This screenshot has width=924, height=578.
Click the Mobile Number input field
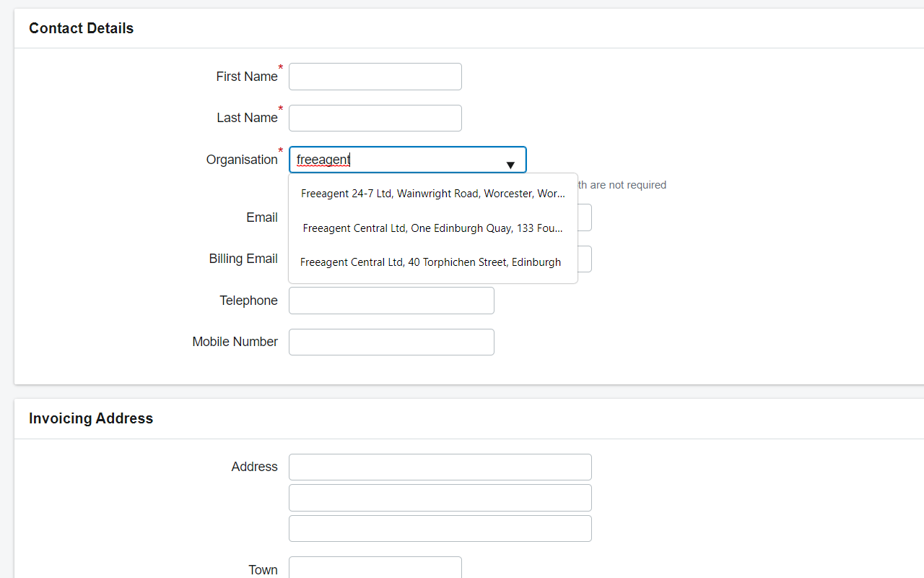pyautogui.click(x=391, y=342)
